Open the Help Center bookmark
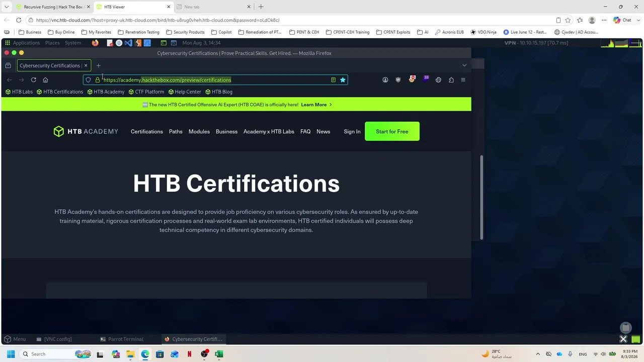 tap(185, 92)
